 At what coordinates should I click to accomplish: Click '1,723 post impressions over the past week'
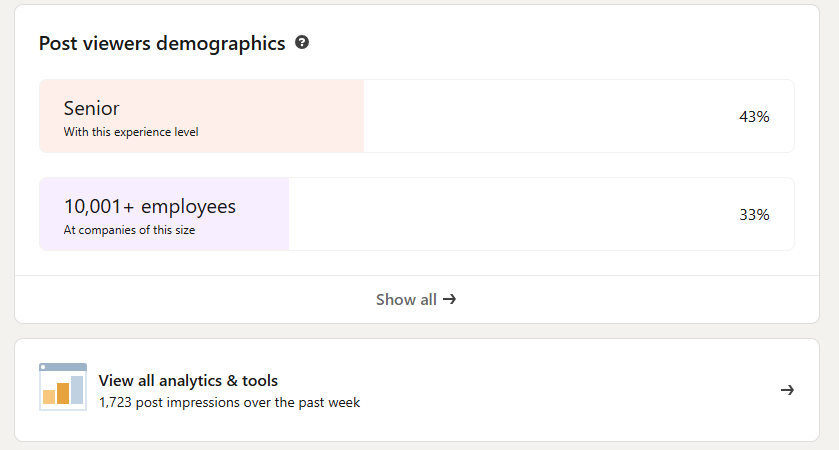230,402
